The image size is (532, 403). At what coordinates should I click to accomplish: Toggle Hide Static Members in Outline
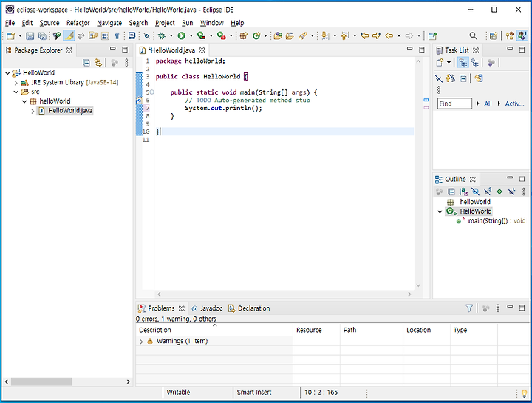coord(488,192)
